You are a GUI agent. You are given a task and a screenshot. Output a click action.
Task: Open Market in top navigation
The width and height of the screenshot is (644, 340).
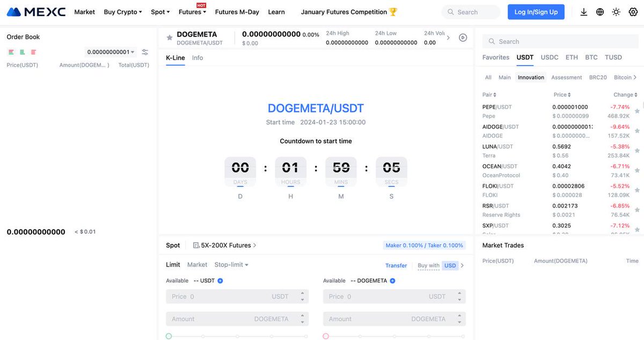point(85,12)
